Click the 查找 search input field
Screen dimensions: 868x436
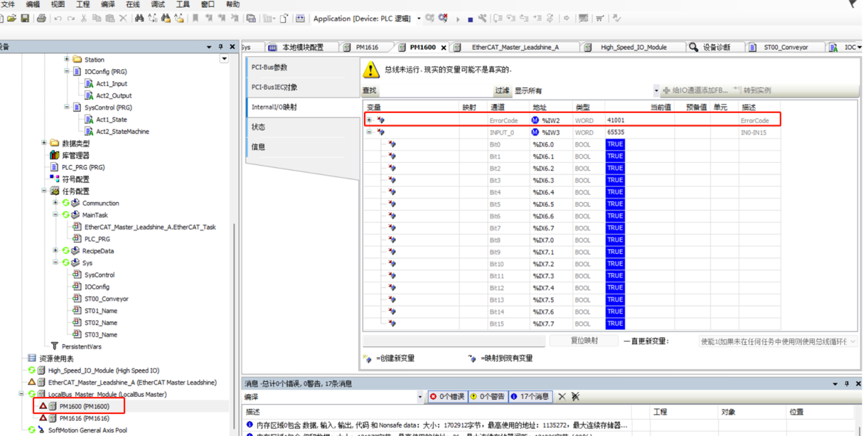point(427,90)
